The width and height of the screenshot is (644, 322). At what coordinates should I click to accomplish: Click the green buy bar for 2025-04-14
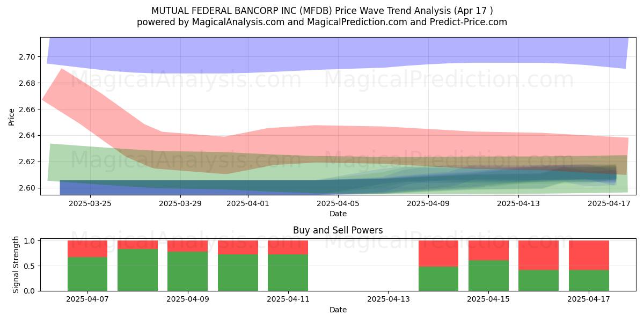(438, 279)
